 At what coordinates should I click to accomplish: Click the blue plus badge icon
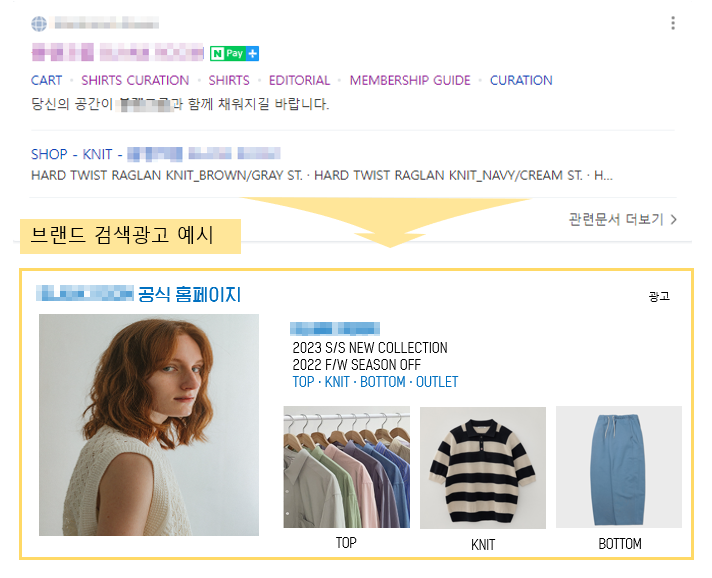[253, 54]
